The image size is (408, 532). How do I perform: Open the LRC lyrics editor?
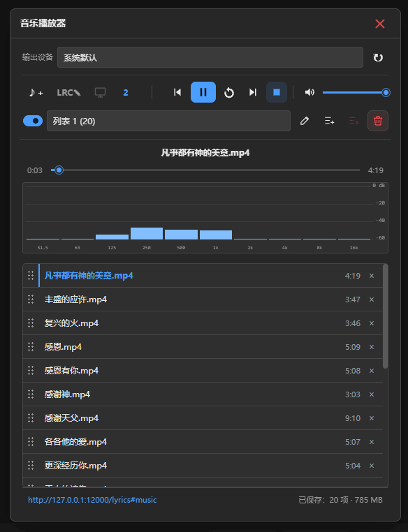[68, 92]
